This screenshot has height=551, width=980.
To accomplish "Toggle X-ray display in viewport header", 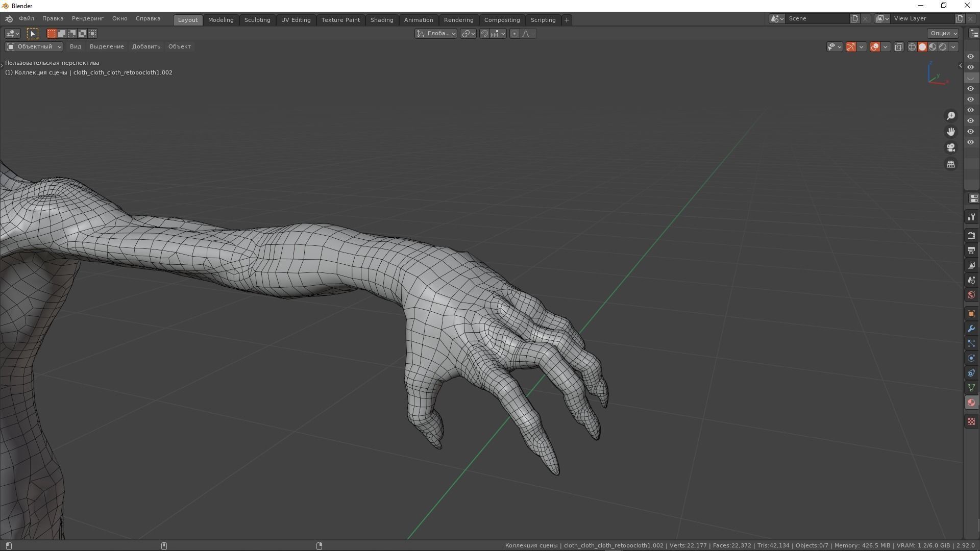I will [899, 47].
